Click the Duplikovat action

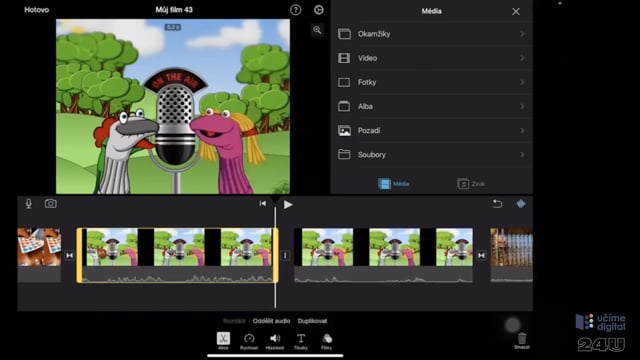click(x=312, y=321)
